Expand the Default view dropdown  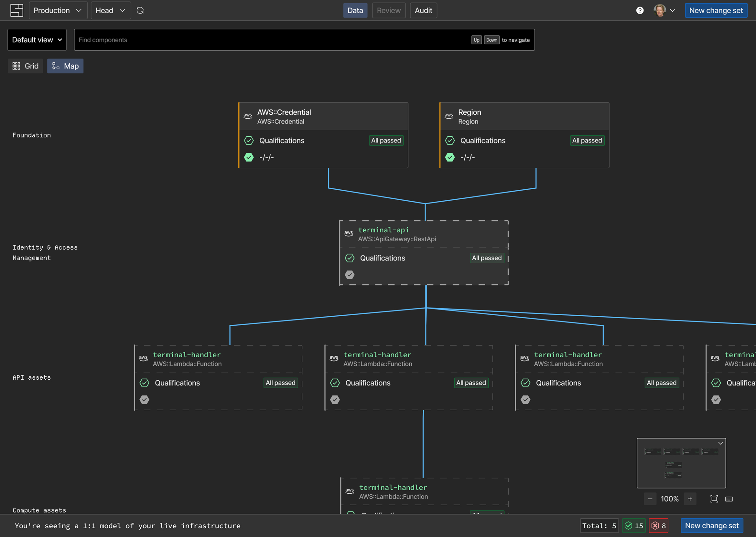coord(37,40)
